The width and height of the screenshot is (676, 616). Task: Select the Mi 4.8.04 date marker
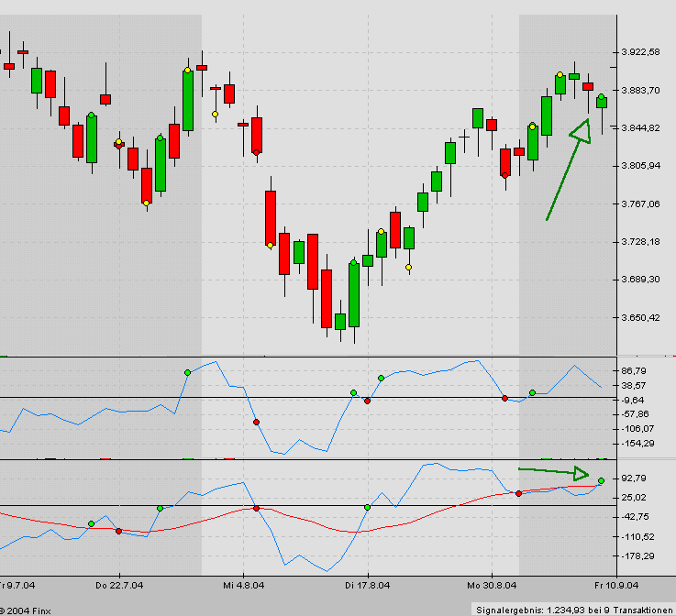(242, 583)
